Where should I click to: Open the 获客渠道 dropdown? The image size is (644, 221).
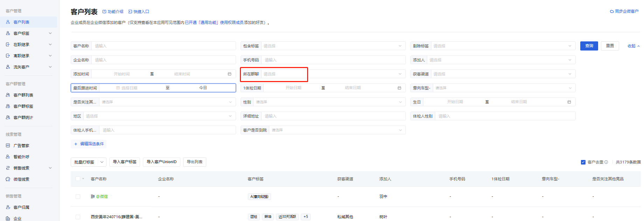tap(503, 74)
